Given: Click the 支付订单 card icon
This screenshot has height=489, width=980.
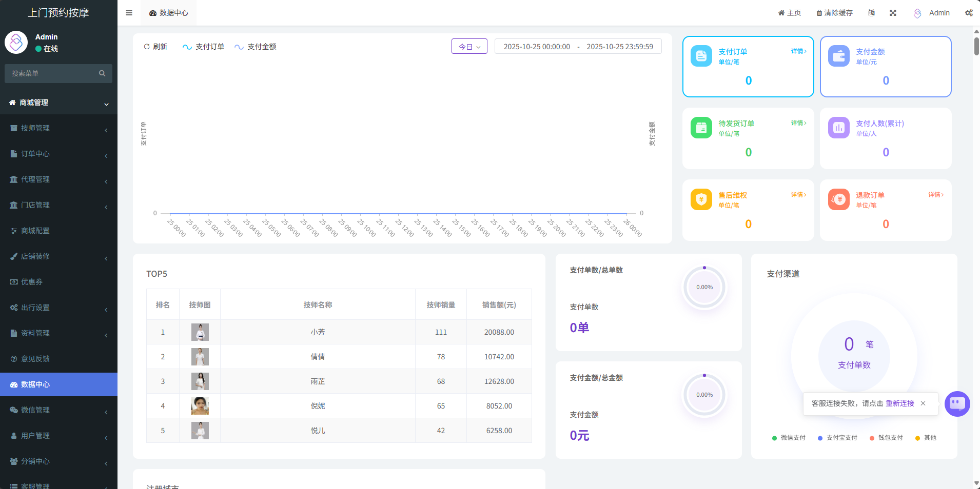Looking at the screenshot, I should (701, 56).
